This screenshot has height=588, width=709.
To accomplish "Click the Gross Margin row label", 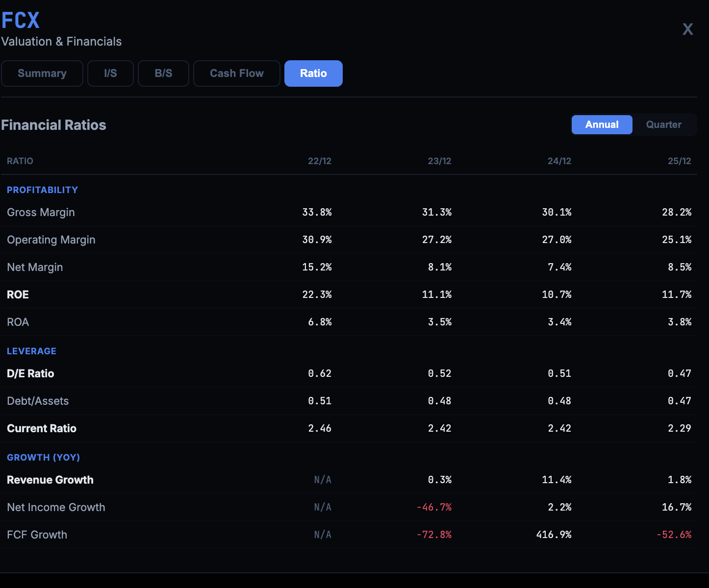I will 41,212.
